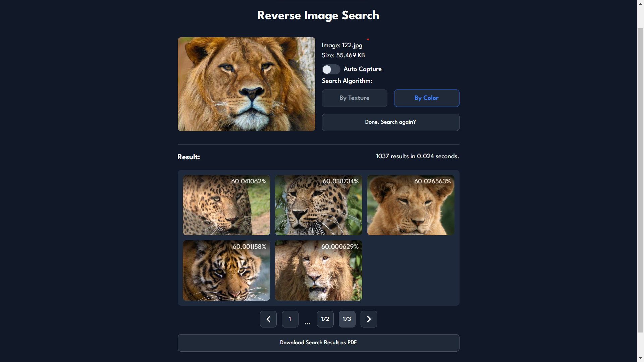Screen dimensions: 644x362
Task: Navigate to page 172
Action: pyautogui.click(x=325, y=319)
